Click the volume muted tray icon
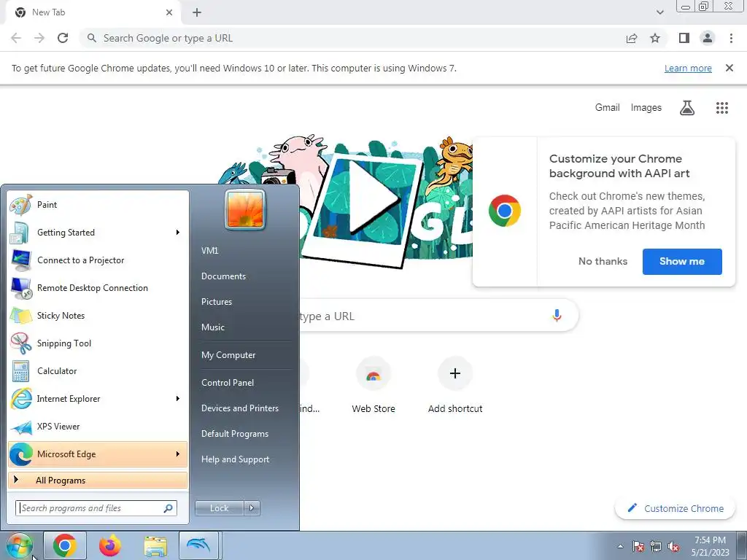This screenshot has height=560, width=747. (673, 546)
